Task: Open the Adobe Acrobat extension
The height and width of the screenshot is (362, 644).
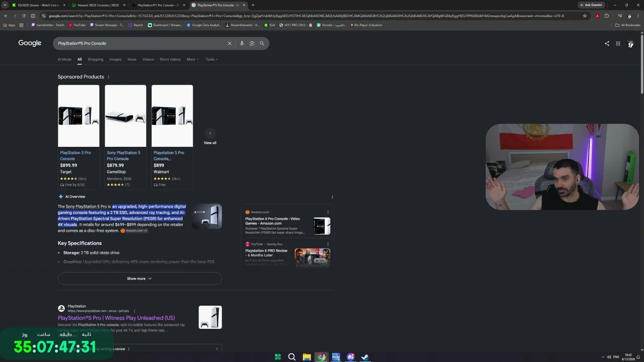Action: [x=597, y=16]
